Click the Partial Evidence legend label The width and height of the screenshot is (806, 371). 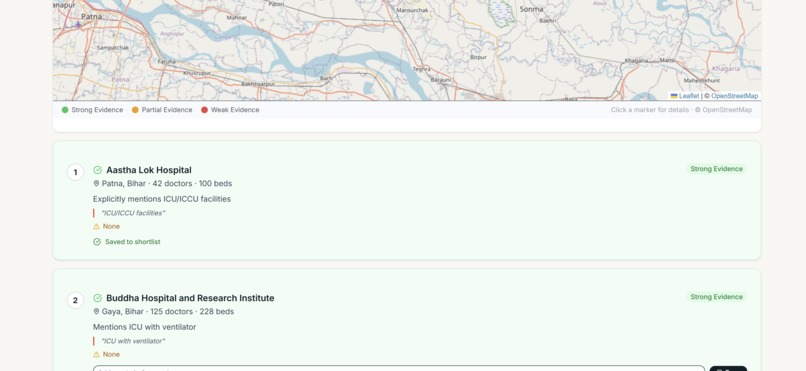point(167,110)
